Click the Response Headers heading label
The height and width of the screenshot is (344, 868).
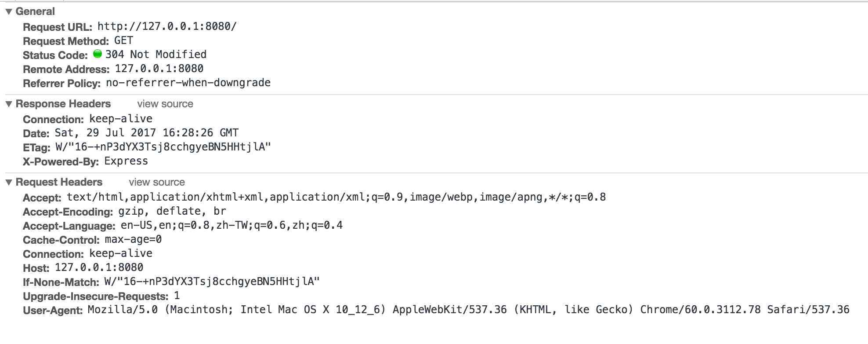coord(63,104)
